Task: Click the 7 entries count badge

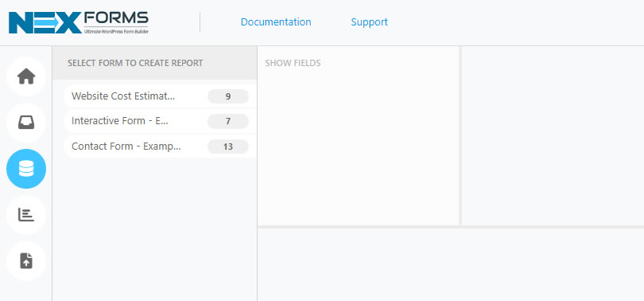Action: [228, 122]
